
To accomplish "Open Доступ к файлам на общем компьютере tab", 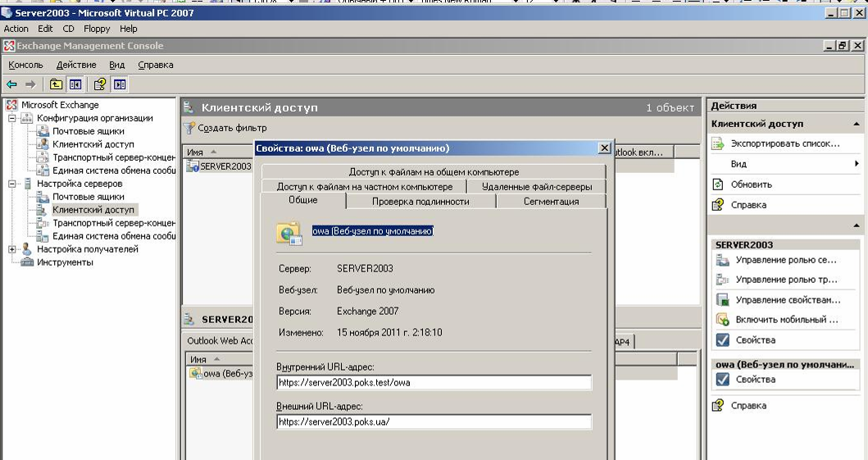I will tap(434, 171).
